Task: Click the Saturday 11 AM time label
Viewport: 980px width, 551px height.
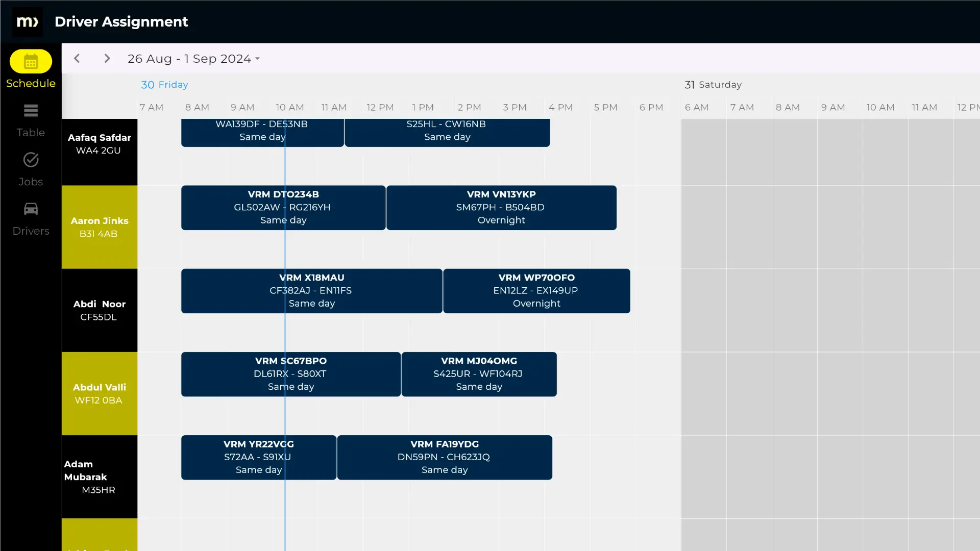Action: (924, 107)
